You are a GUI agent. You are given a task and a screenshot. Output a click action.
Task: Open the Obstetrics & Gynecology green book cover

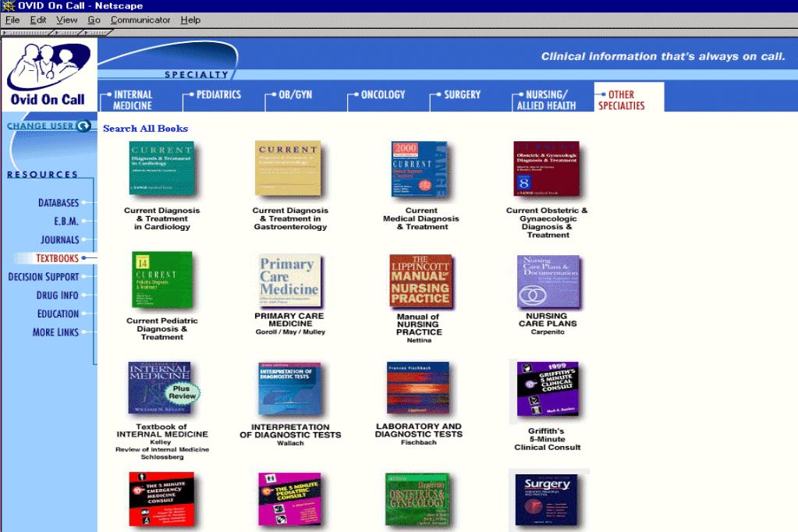[x=417, y=499]
